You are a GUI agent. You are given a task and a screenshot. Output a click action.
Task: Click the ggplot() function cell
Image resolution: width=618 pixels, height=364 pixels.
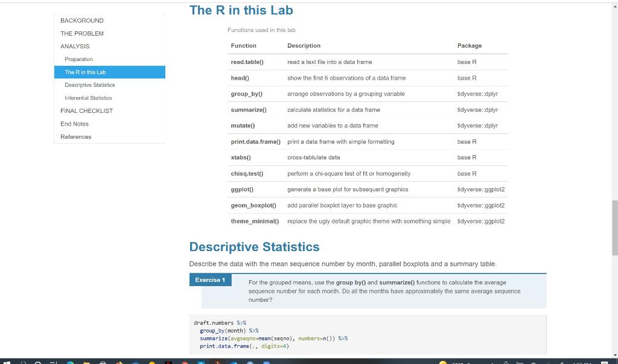tap(242, 190)
